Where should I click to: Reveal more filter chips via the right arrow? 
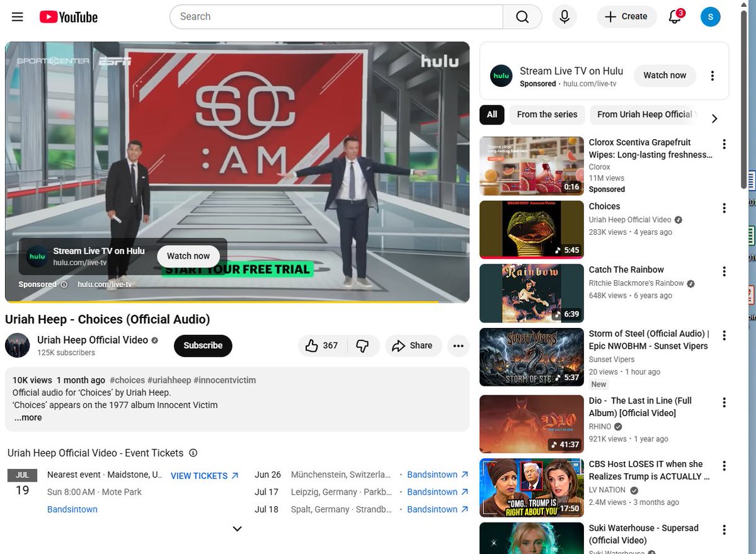[714, 118]
